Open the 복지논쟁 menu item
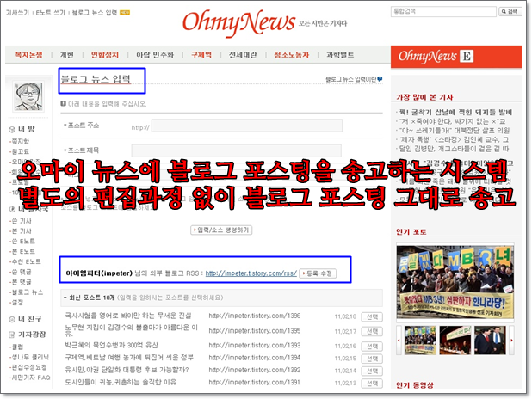 pyautogui.click(x=29, y=55)
